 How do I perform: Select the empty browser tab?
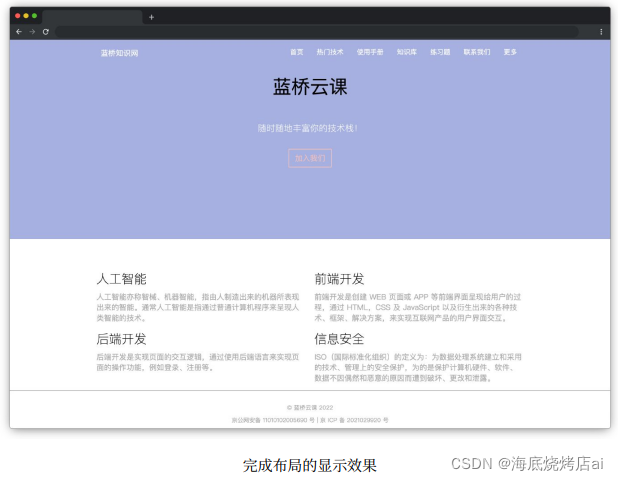(92, 17)
